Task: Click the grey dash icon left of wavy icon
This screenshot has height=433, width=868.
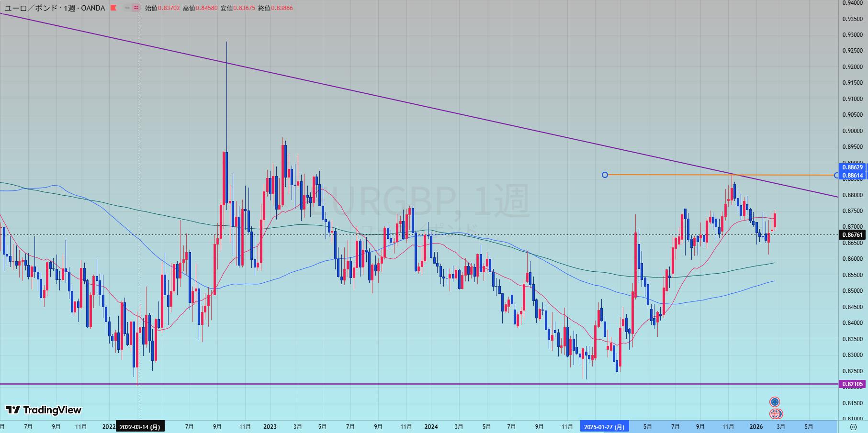Action: click(x=127, y=8)
